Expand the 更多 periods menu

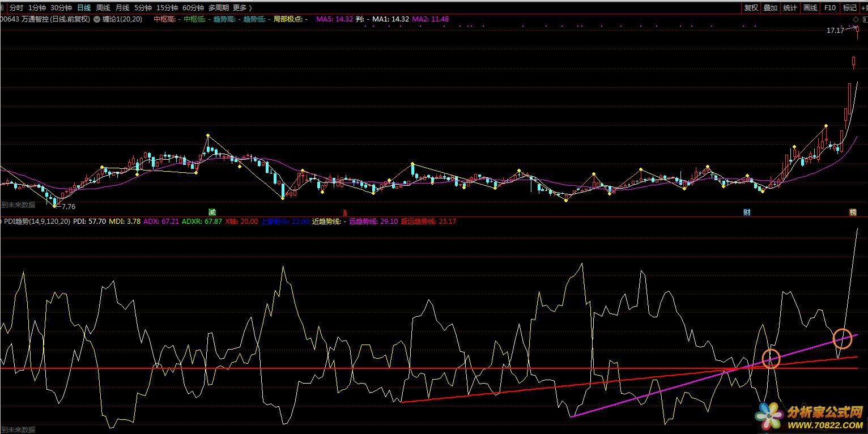click(242, 8)
